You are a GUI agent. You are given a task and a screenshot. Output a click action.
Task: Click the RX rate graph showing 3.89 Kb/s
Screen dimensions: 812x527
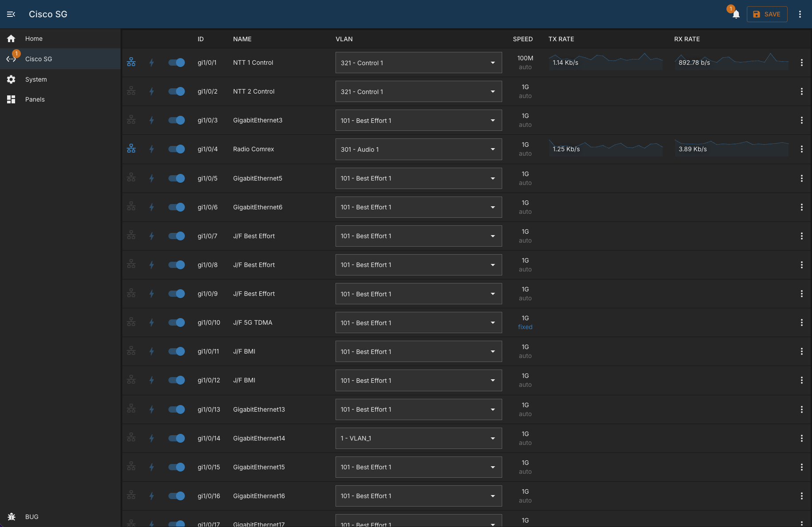(x=731, y=148)
